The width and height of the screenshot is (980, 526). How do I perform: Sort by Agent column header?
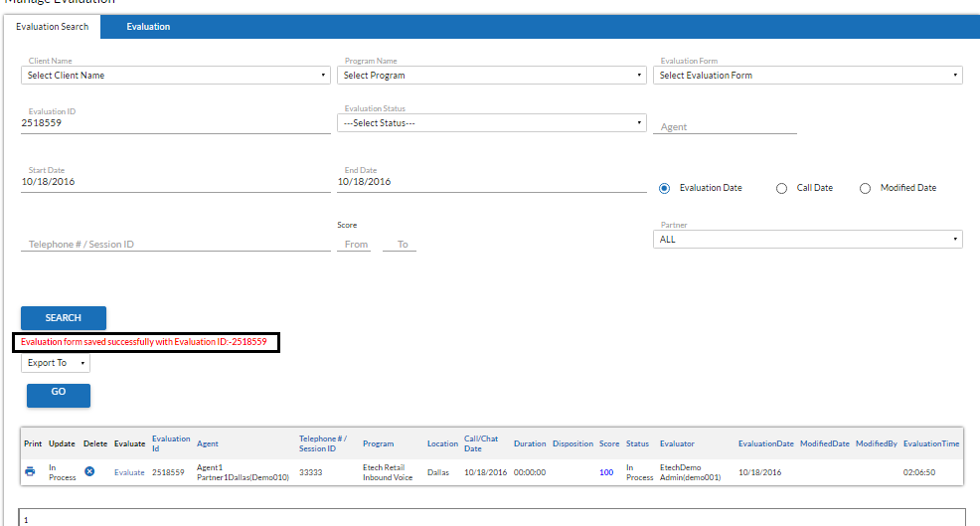pyautogui.click(x=208, y=443)
